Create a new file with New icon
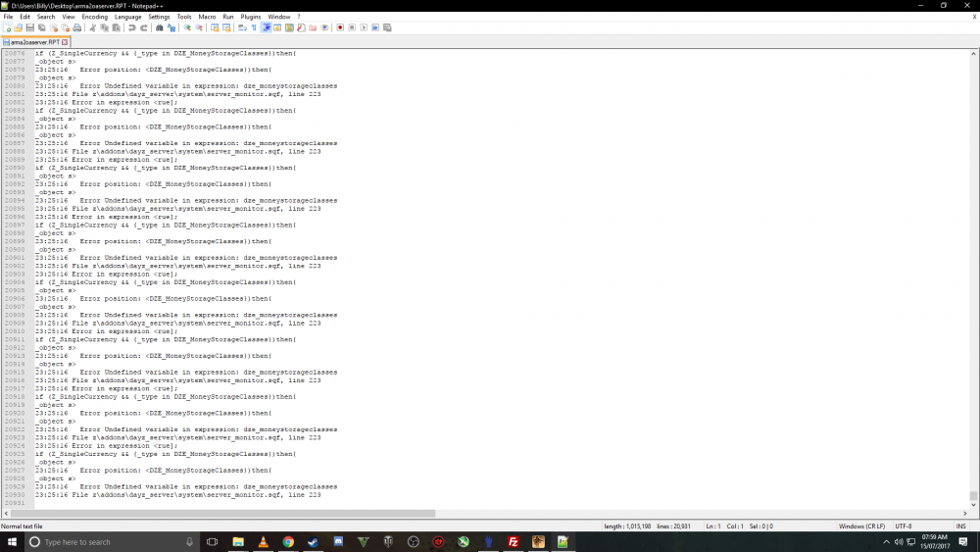 click(7, 27)
